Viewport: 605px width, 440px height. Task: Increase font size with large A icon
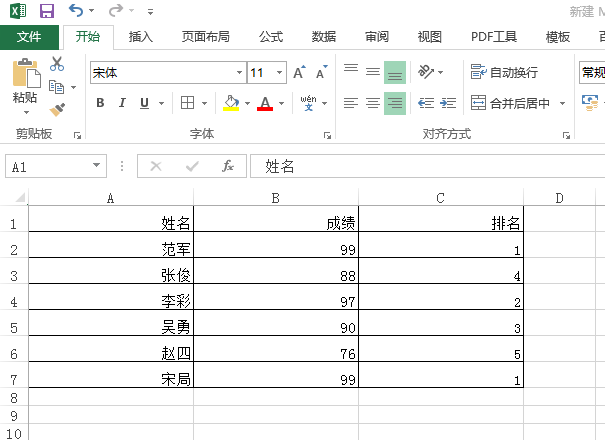(299, 72)
